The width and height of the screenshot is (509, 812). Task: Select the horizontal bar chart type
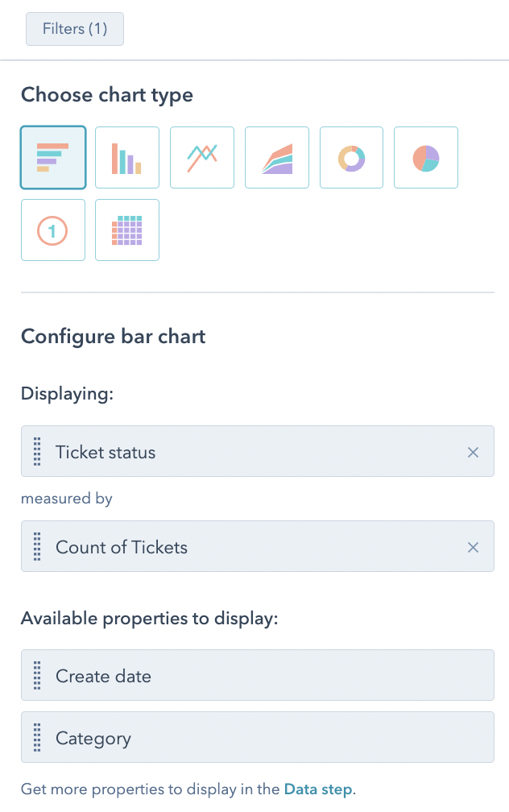tap(52, 157)
